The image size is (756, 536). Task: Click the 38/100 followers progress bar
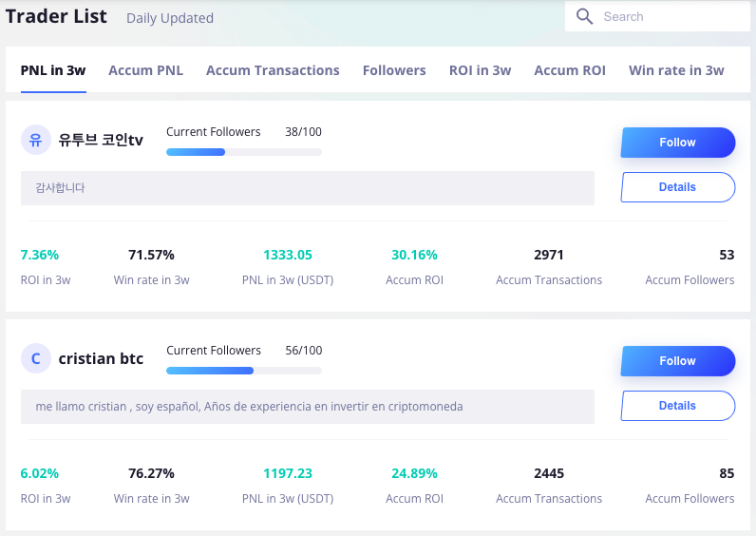pos(244,152)
